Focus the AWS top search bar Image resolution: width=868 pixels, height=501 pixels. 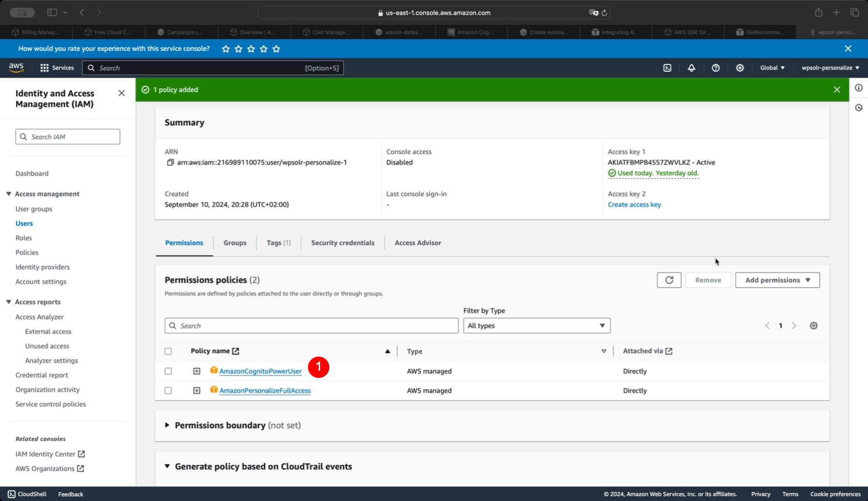(x=213, y=68)
